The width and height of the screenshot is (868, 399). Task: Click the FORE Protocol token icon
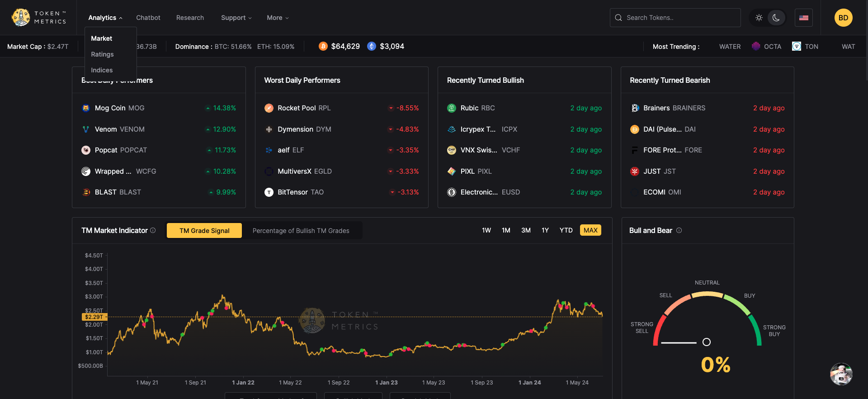(635, 150)
